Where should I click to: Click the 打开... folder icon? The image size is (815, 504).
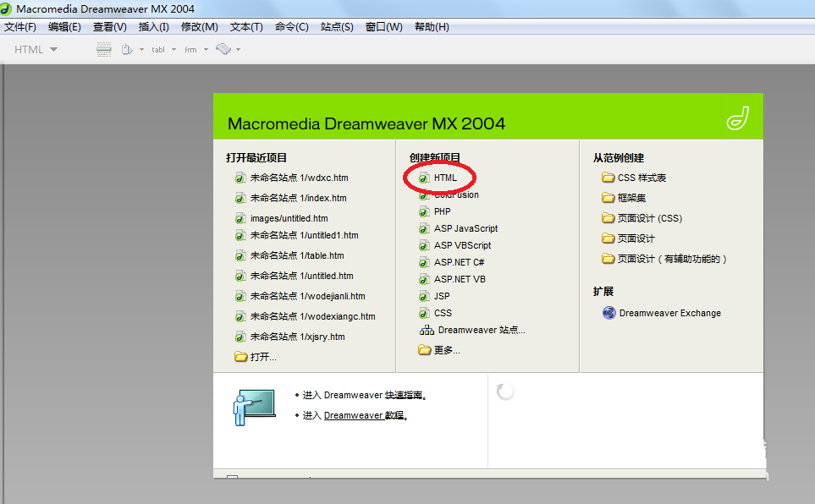point(240,357)
